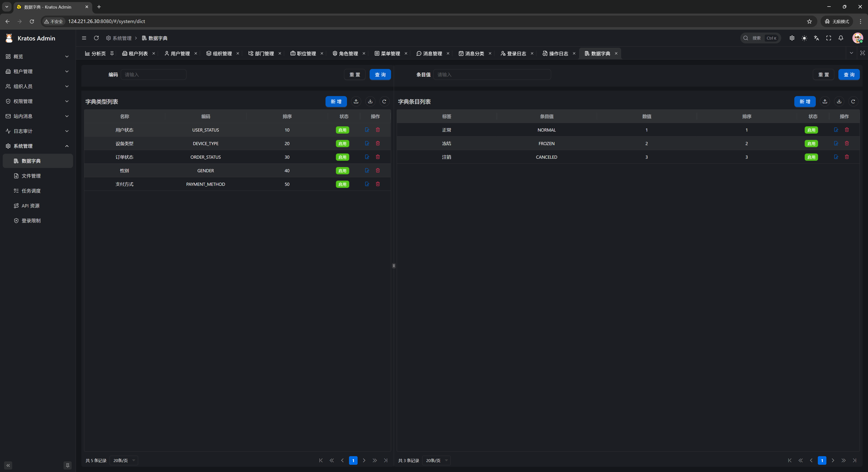Viewport: 868px width, 472px height.
Task: Download icon in 字典类型列表 toolbar
Action: tap(370, 101)
